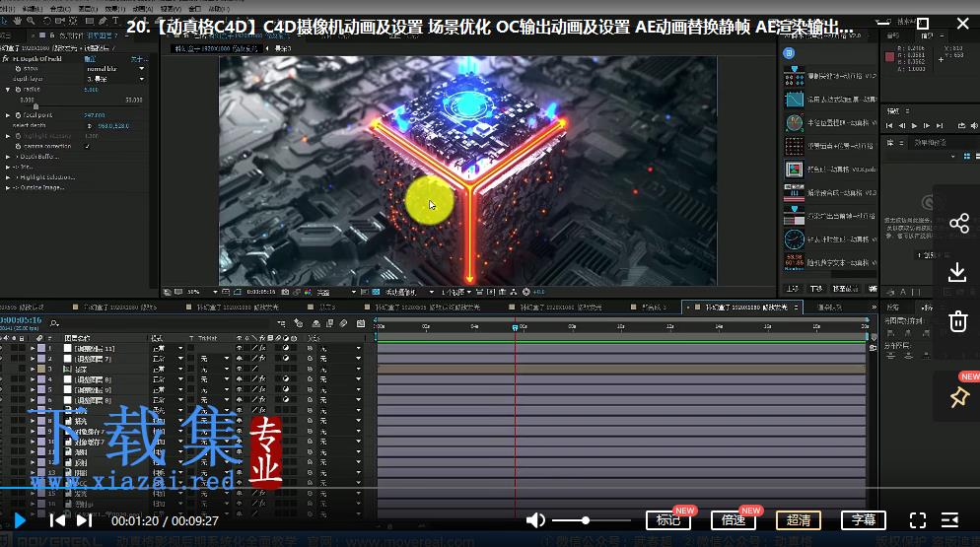This screenshot has height=547, width=980.
Task: Skip to the next video
Action: coord(85,520)
